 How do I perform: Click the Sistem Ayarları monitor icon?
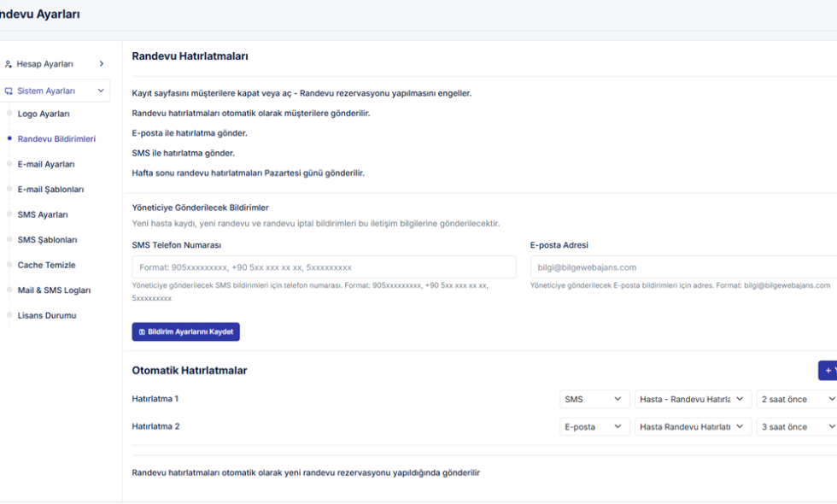point(9,91)
